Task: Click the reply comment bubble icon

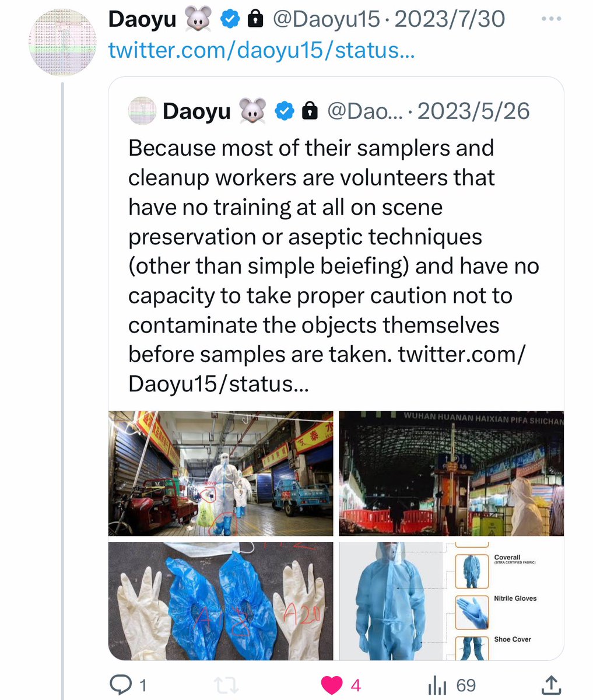Action: (x=120, y=685)
